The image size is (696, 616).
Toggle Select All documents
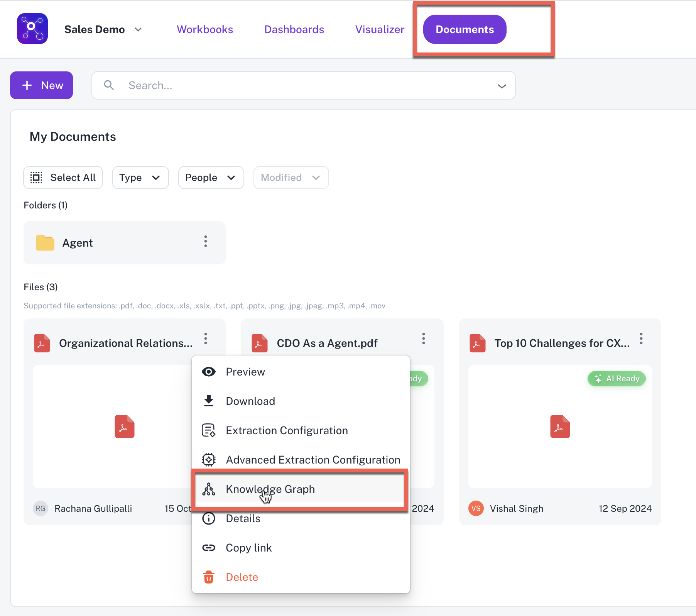point(63,178)
